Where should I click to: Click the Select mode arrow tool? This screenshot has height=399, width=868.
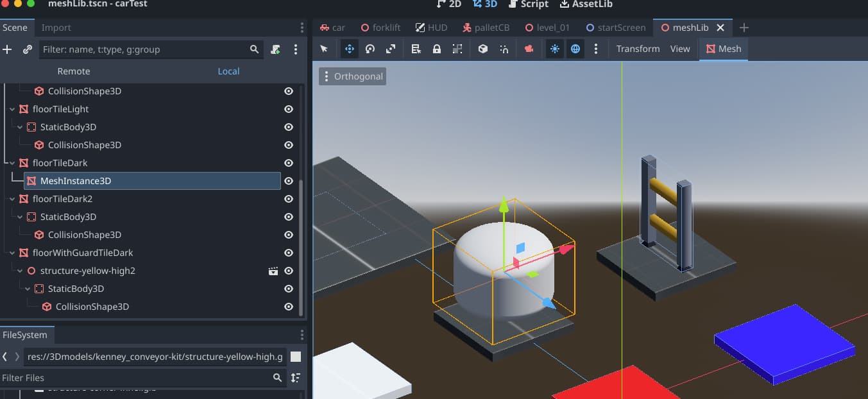click(324, 49)
